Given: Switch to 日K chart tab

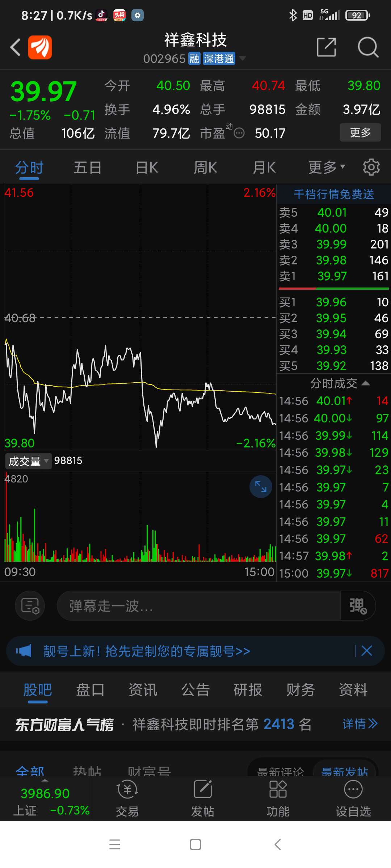Looking at the screenshot, I should pyautogui.click(x=147, y=168).
